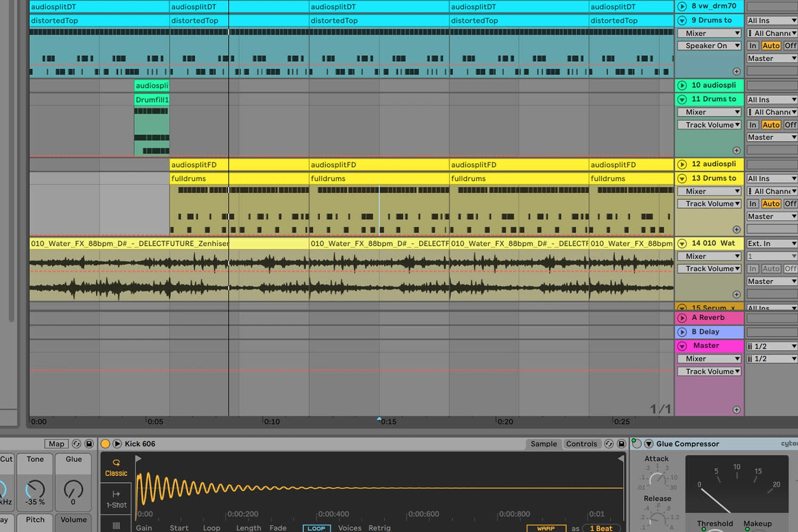The image size is (798, 532).
Task: Click the Kick 606 device activator icon
Action: (x=105, y=444)
